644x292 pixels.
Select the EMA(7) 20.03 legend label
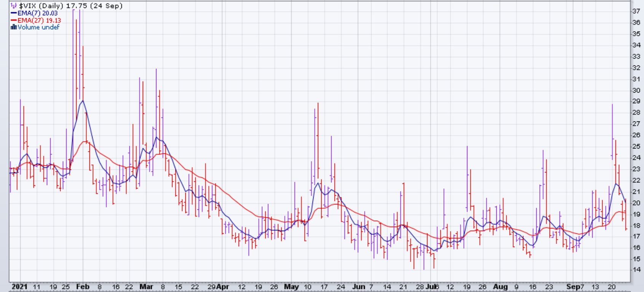point(37,13)
